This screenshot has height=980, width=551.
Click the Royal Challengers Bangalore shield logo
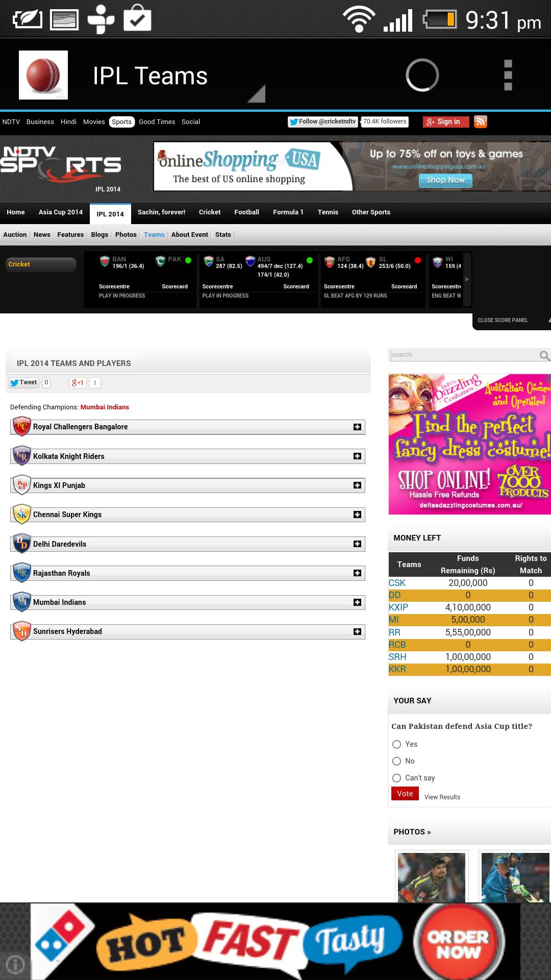(21, 426)
